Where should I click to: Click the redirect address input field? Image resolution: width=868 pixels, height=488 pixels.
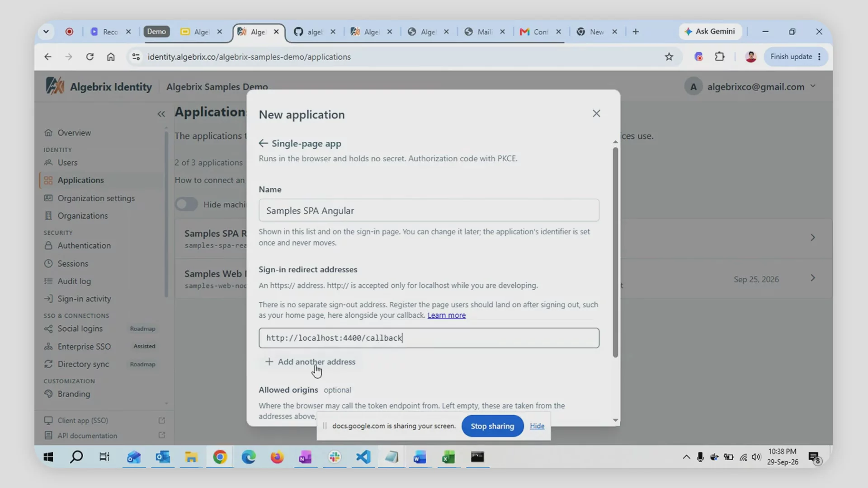click(x=429, y=338)
